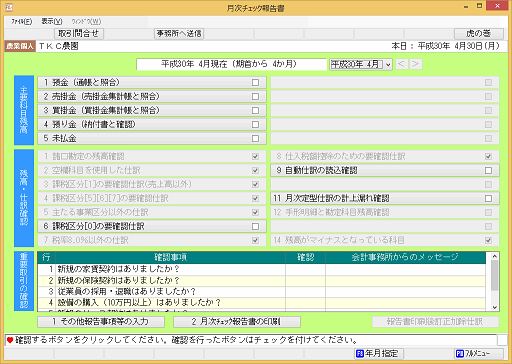Open the ウィンドウ(W) menu

coord(86,22)
